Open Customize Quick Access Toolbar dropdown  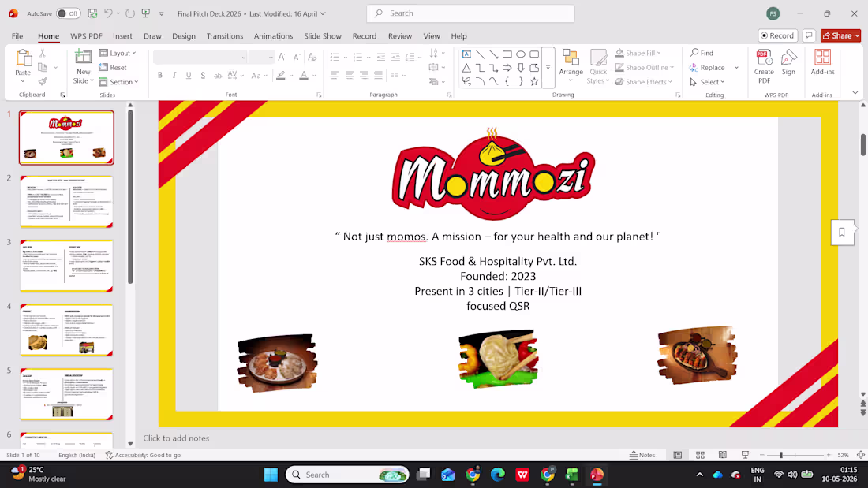click(x=162, y=14)
